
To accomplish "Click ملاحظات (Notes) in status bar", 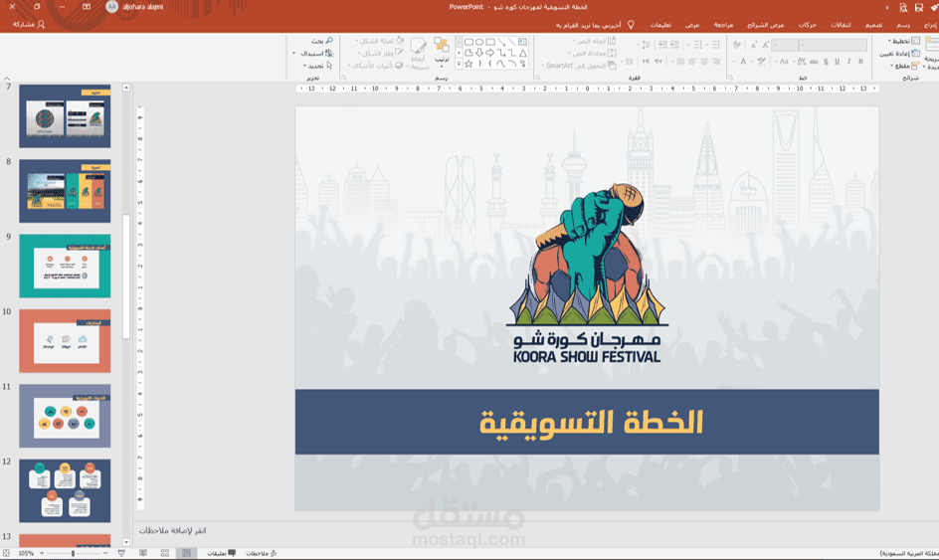I will click(x=261, y=553).
